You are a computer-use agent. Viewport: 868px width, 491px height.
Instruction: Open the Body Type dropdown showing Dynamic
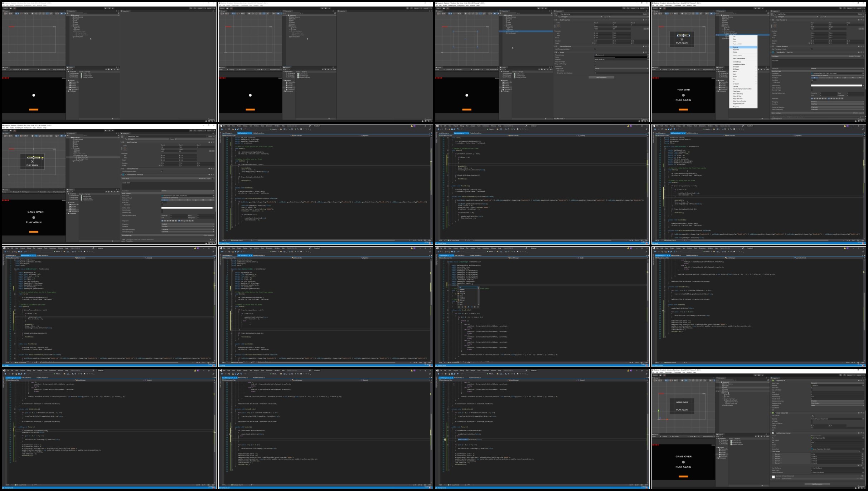[x=837, y=383]
